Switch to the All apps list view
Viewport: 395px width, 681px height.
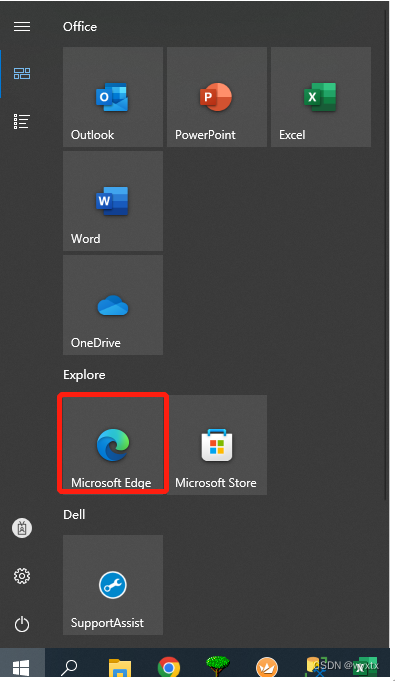pyautogui.click(x=22, y=122)
